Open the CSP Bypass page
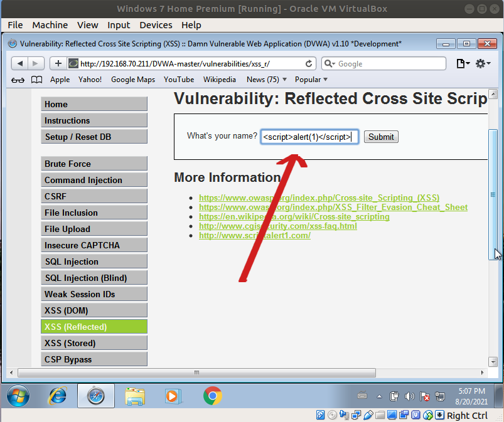The height and width of the screenshot is (422, 504). coord(94,359)
